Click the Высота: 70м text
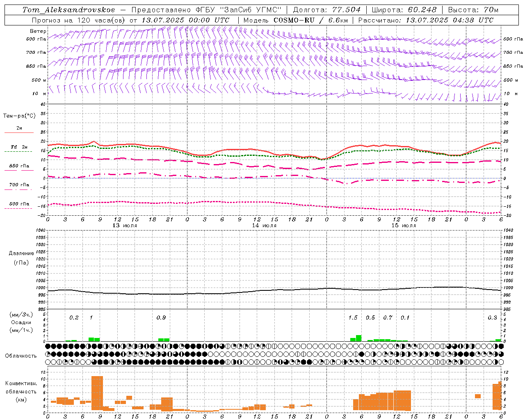This screenshot has height=420, width=525. pyautogui.click(x=473, y=10)
